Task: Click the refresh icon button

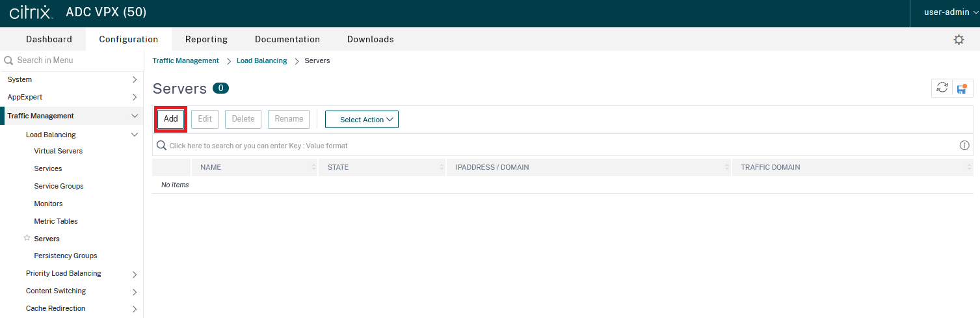Action: pos(942,88)
